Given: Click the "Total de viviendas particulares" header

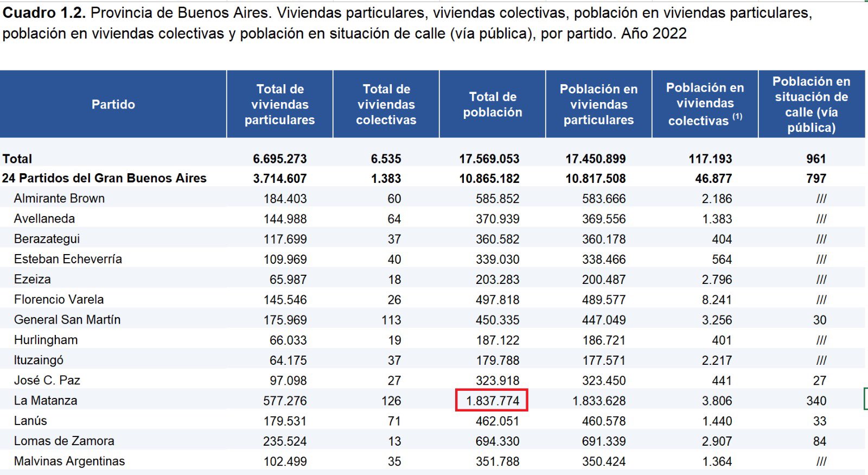Looking at the screenshot, I should pos(279,104).
